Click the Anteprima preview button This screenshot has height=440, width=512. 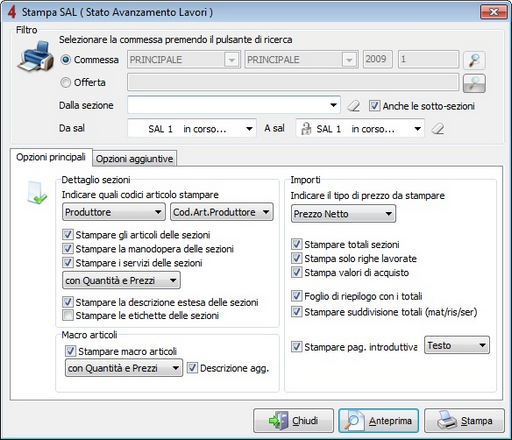379,421
